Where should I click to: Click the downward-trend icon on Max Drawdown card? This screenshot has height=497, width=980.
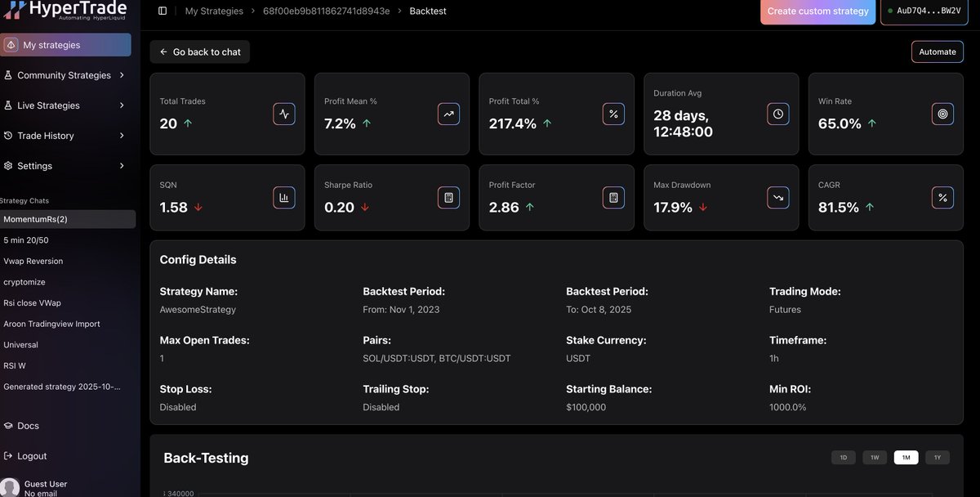[x=777, y=197]
